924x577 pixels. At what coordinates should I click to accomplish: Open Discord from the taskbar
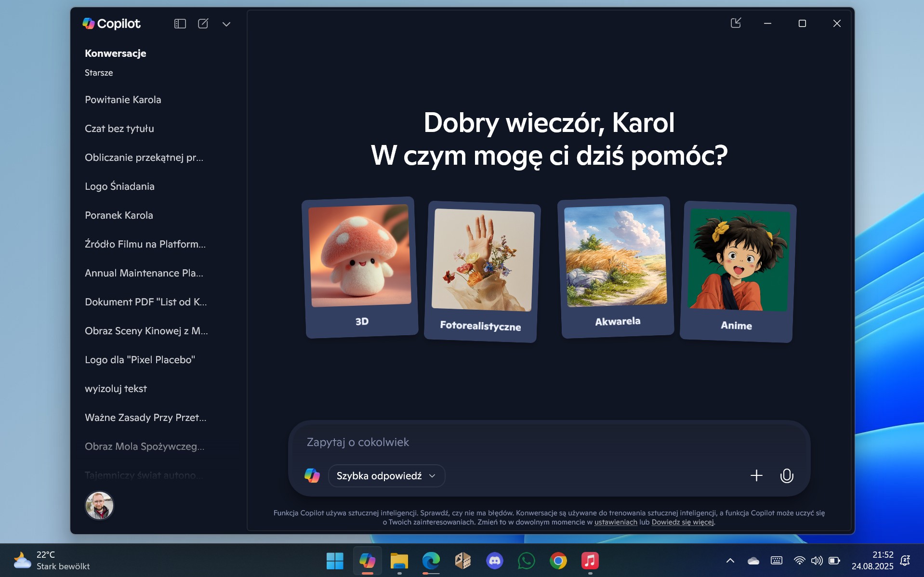click(x=495, y=561)
